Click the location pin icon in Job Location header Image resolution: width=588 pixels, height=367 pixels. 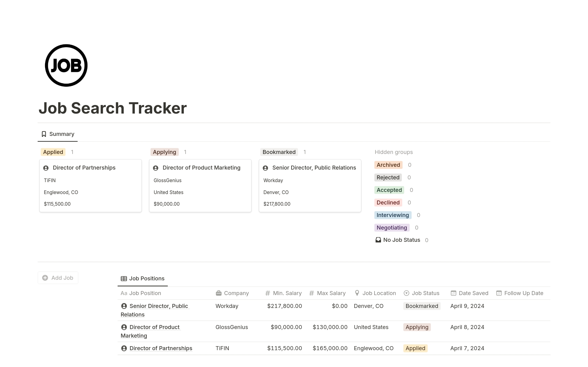pyautogui.click(x=357, y=293)
